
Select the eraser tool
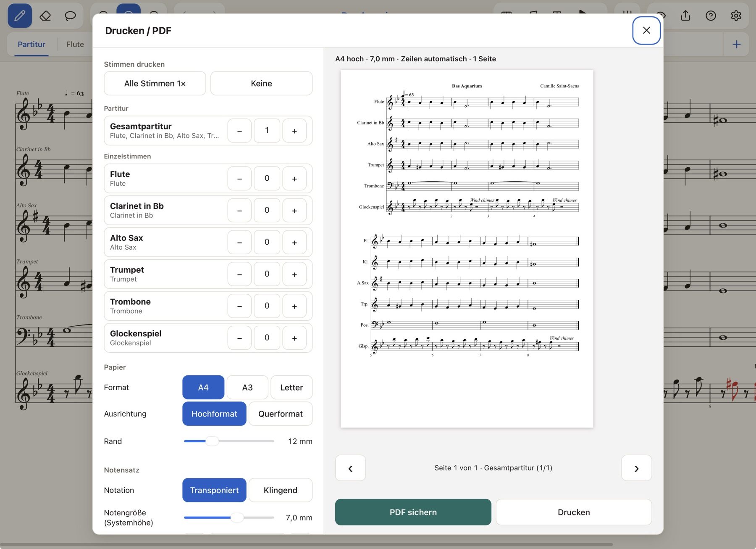45,16
